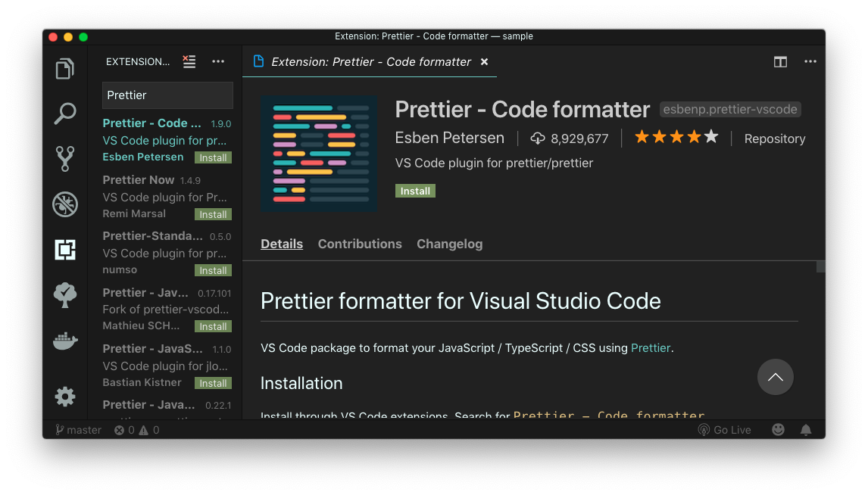Viewport: 868px width, 495px height.
Task: Open editor more actions menu
Action: (x=810, y=61)
